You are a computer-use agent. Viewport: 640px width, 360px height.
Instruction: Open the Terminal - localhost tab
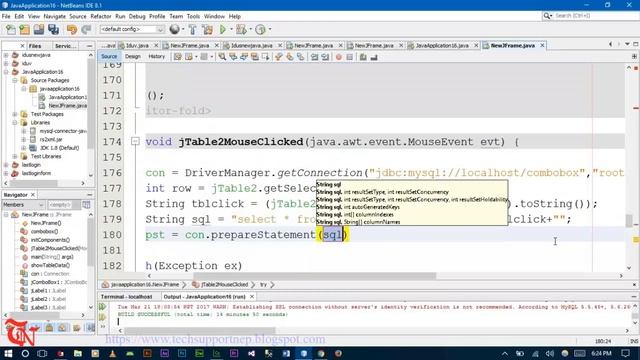(127, 297)
